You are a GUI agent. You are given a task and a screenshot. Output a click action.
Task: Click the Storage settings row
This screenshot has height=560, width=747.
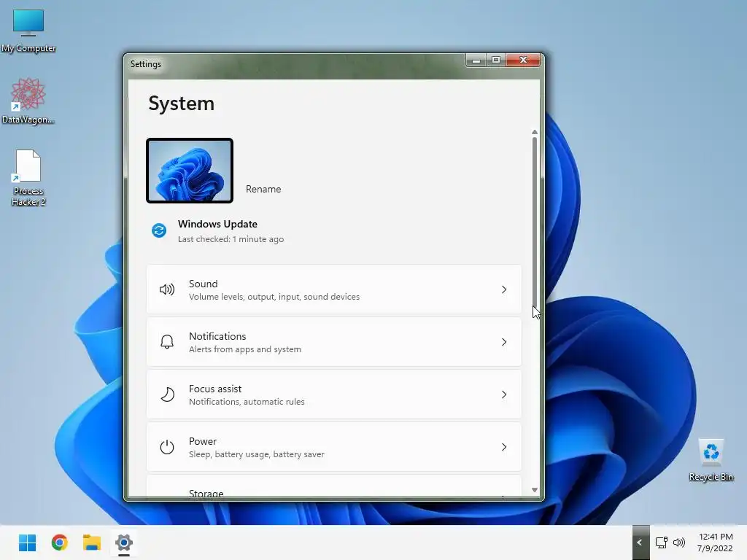pyautogui.click(x=334, y=486)
